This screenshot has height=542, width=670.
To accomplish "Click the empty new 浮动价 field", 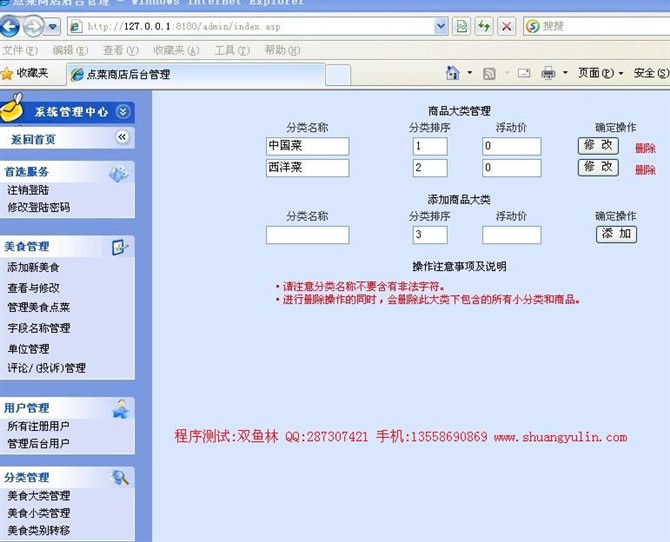I will click(x=512, y=235).
